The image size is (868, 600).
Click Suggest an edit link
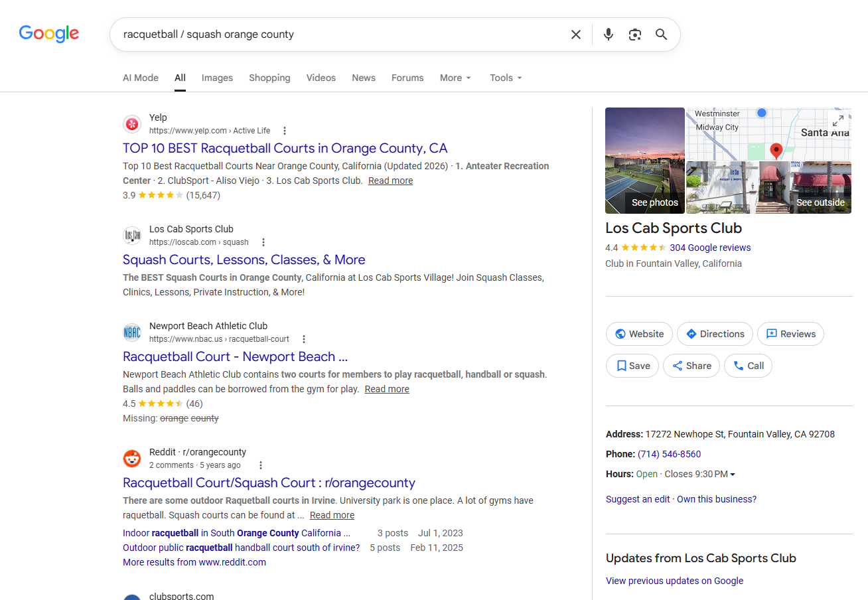(638, 499)
